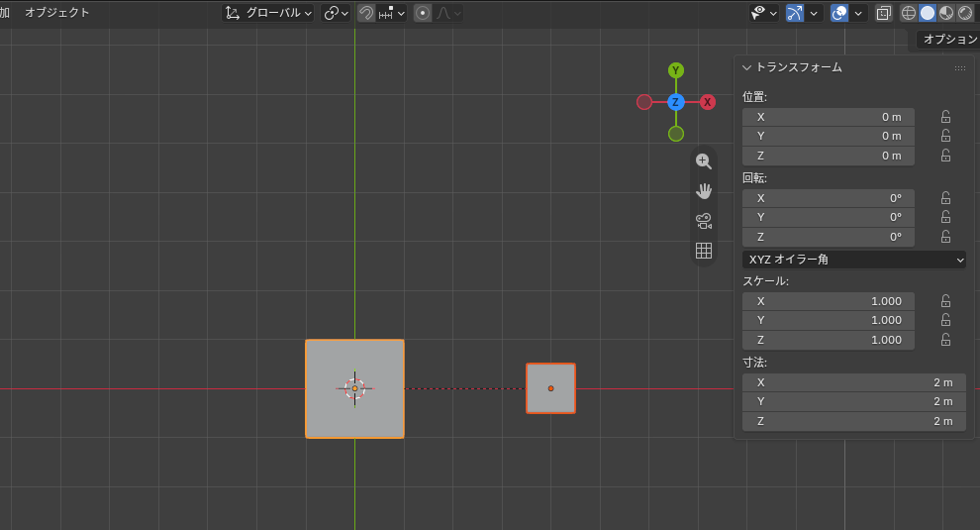Click the スケール Y field
980x530 pixels.
tap(829, 320)
